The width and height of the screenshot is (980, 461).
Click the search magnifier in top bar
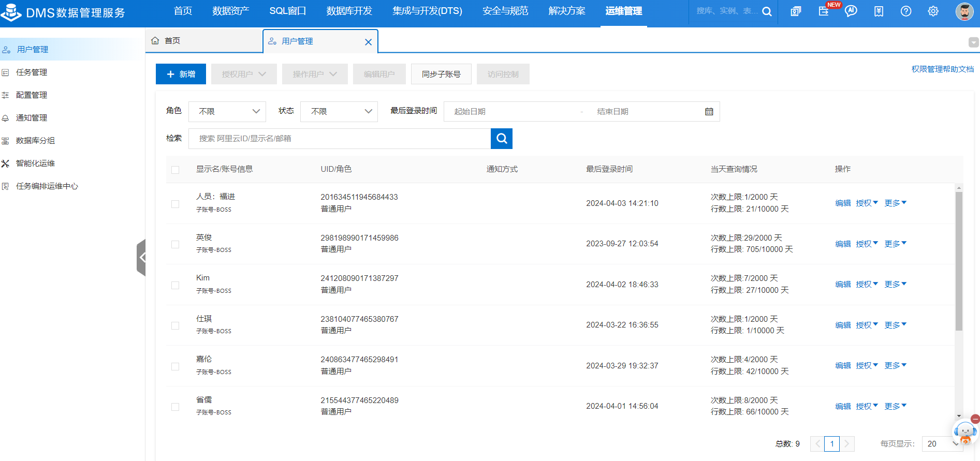(767, 11)
